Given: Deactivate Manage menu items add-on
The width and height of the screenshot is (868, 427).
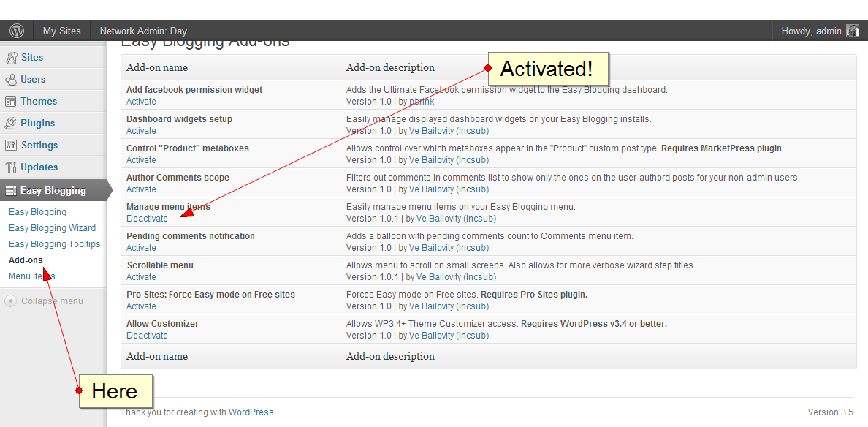Looking at the screenshot, I should (x=147, y=219).
